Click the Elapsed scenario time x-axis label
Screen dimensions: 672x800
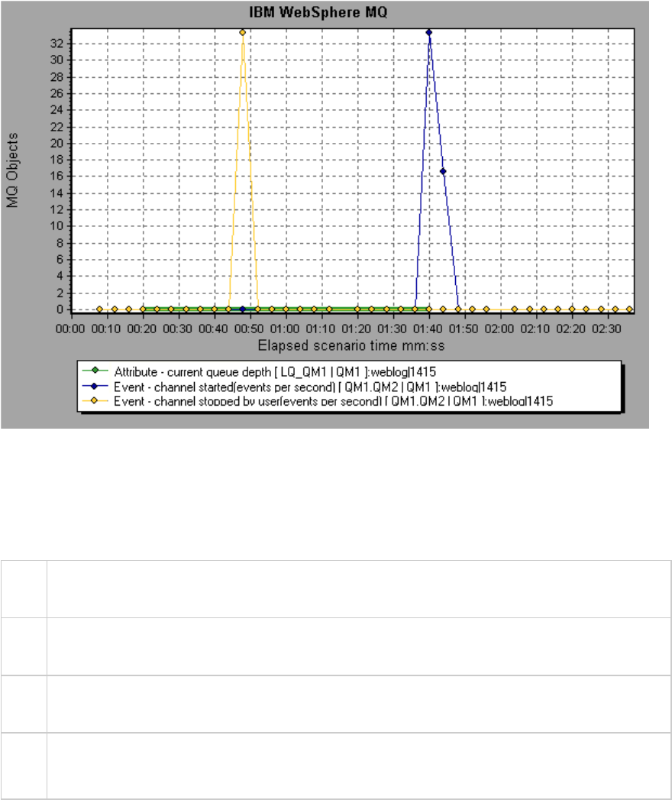pyautogui.click(x=351, y=346)
